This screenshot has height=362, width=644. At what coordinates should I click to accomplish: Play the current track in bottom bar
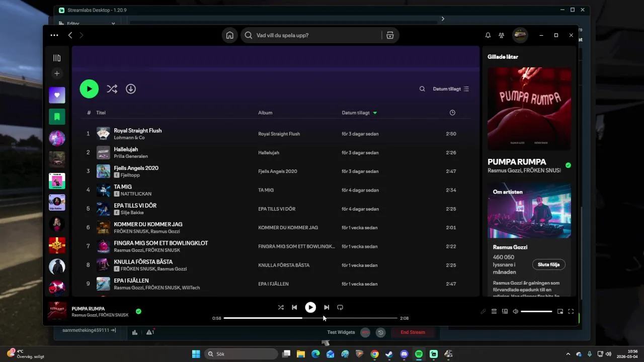(310, 307)
